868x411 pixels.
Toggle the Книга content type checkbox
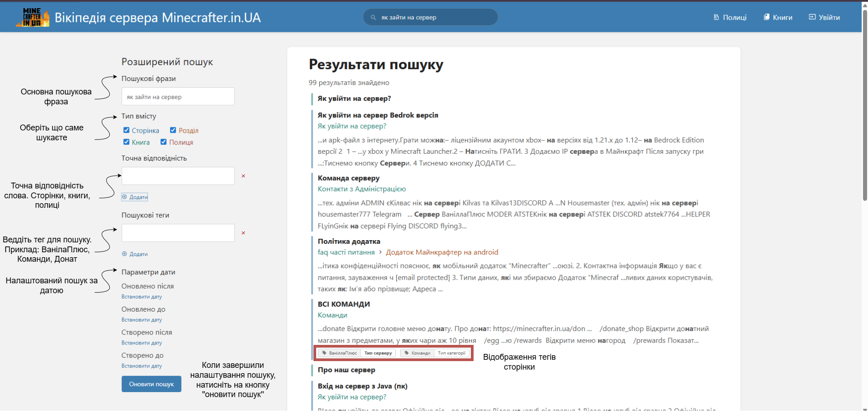pyautogui.click(x=126, y=142)
